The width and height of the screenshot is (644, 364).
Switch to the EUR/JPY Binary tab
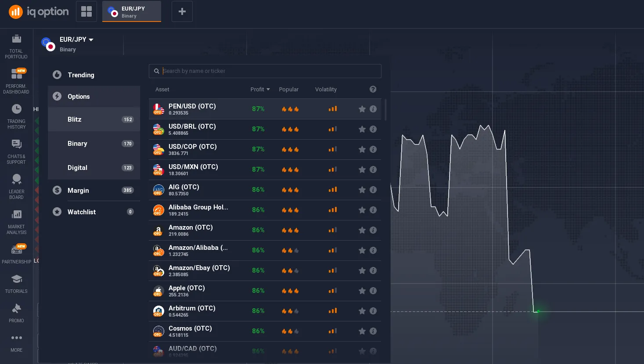pyautogui.click(x=132, y=12)
